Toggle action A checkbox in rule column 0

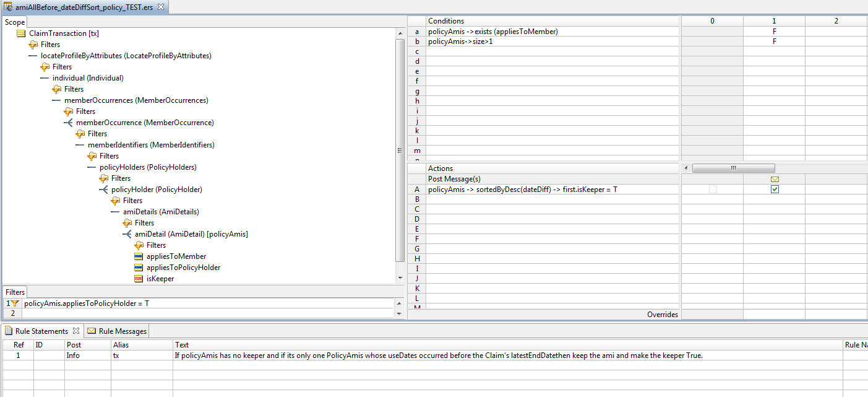[x=713, y=190]
